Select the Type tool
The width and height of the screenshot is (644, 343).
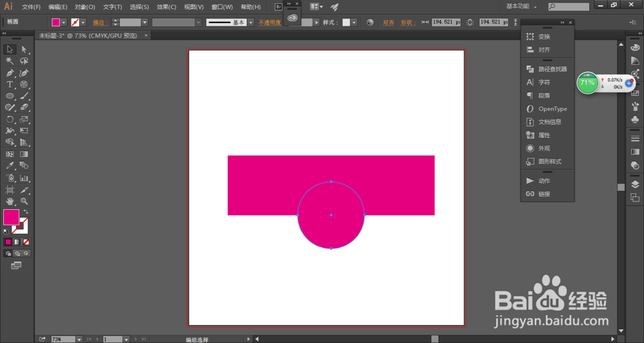pos(10,84)
